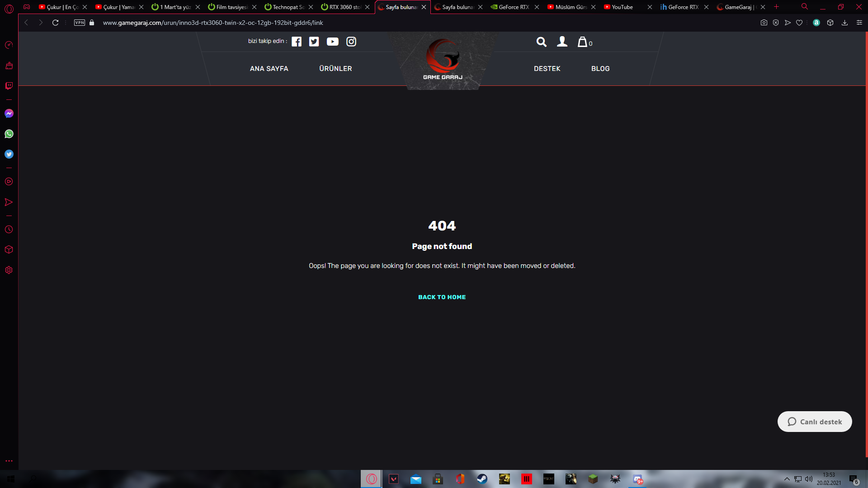Switch to the GameGaraj tab
This screenshot has height=488, width=868.
pyautogui.click(x=737, y=7)
